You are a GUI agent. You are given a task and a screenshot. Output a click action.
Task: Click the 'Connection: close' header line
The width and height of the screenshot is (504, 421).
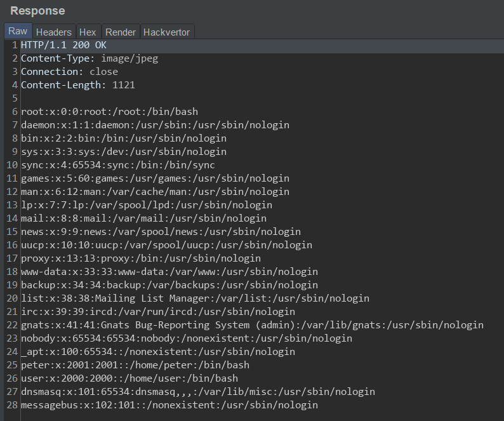pyautogui.click(x=69, y=72)
